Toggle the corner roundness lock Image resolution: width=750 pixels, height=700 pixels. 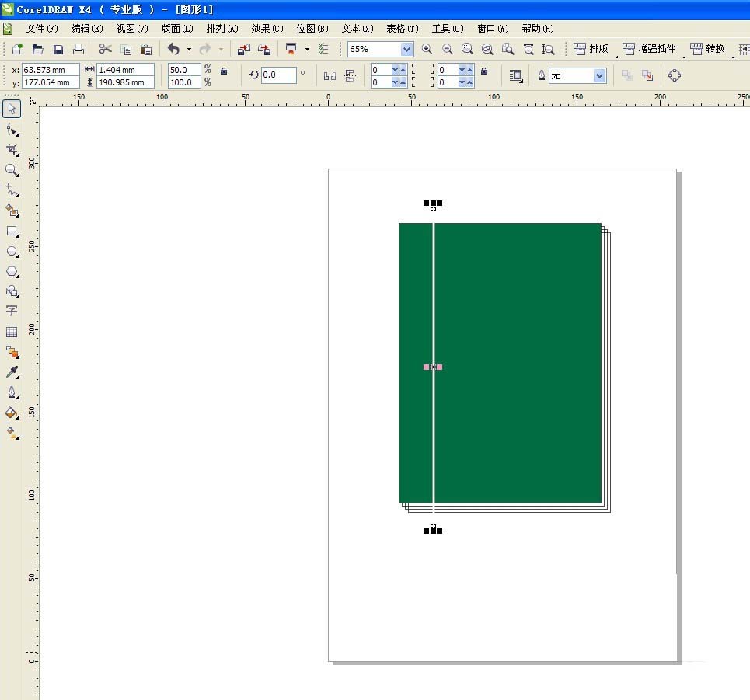click(484, 71)
